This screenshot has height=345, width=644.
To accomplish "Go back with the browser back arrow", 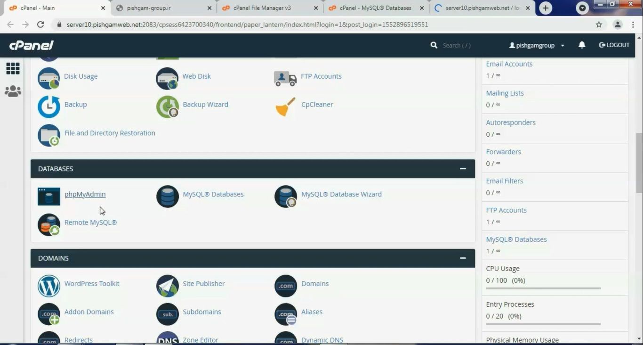I will coord(10,25).
